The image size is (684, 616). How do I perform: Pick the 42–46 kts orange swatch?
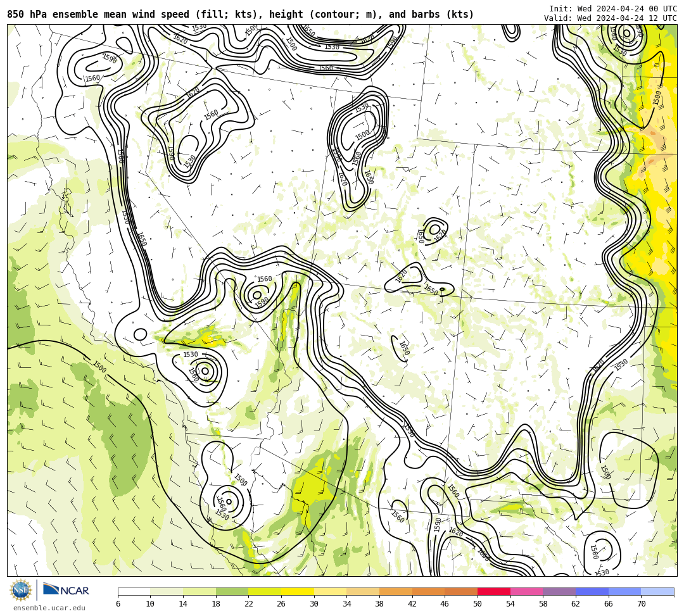(428, 591)
